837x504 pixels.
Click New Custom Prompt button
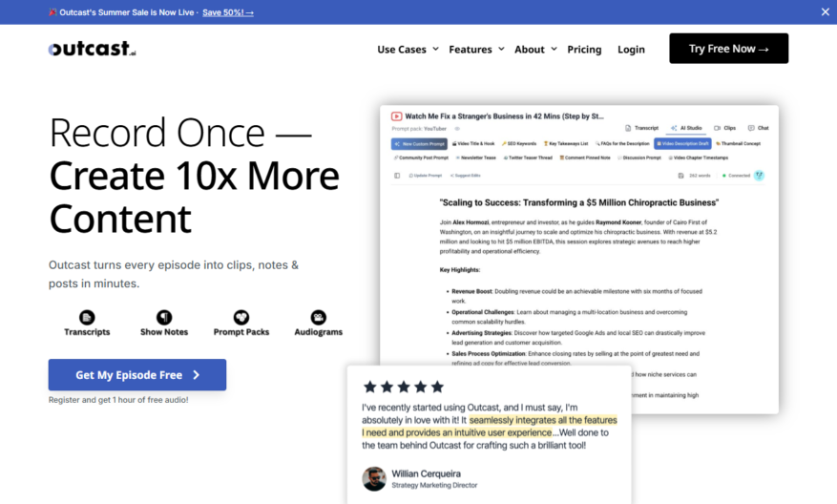click(x=419, y=143)
